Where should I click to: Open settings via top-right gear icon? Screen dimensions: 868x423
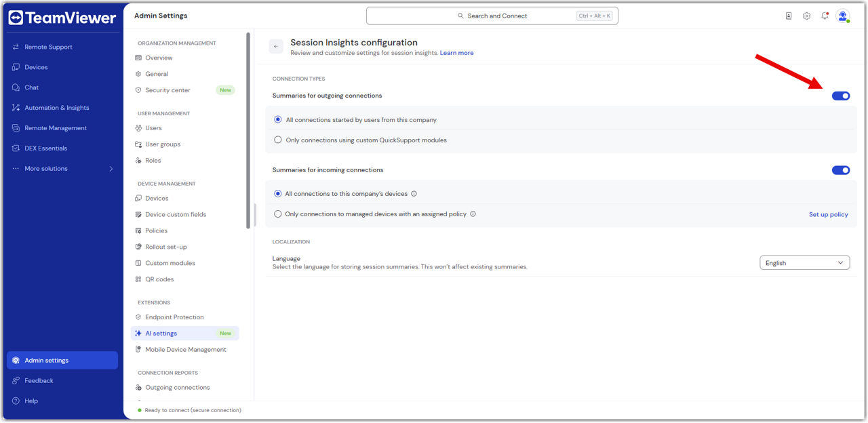click(x=806, y=16)
